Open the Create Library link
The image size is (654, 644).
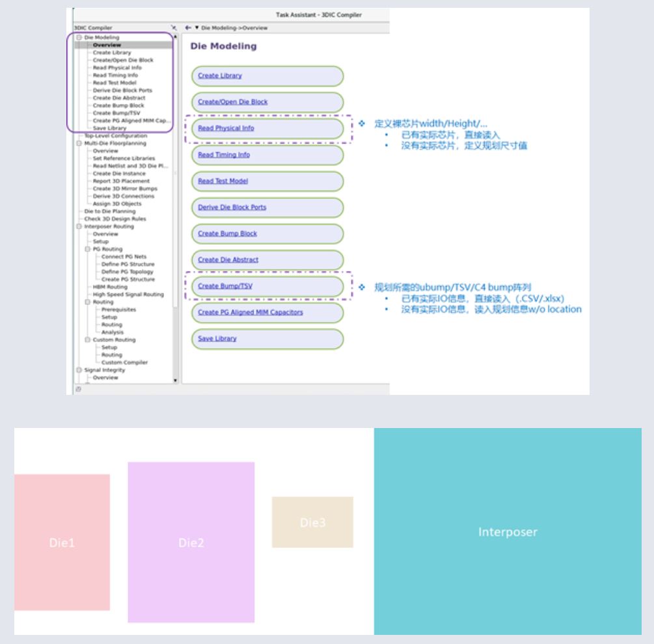[219, 76]
